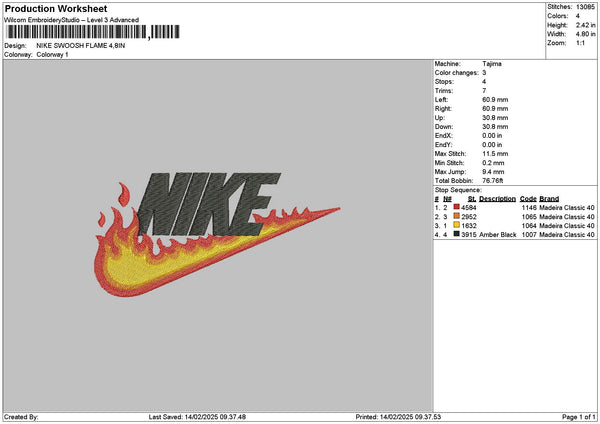The height and width of the screenshot is (424, 600).
Task: Click the Code column header
Action: 528,199
